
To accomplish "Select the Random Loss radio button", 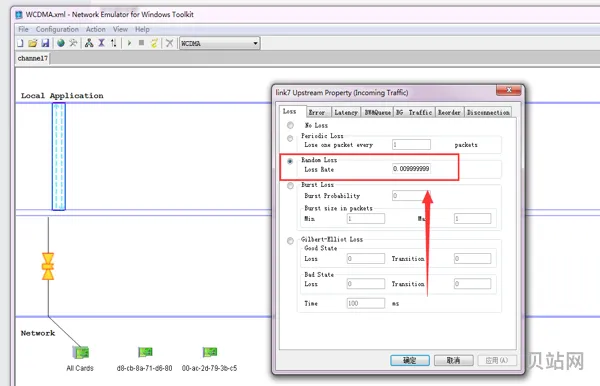I will [290, 161].
